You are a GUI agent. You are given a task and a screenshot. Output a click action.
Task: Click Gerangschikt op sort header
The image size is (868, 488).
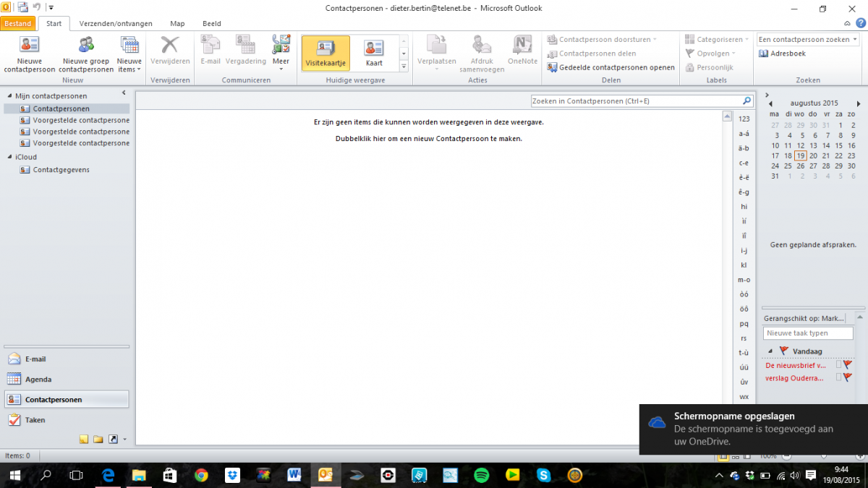pos(804,318)
